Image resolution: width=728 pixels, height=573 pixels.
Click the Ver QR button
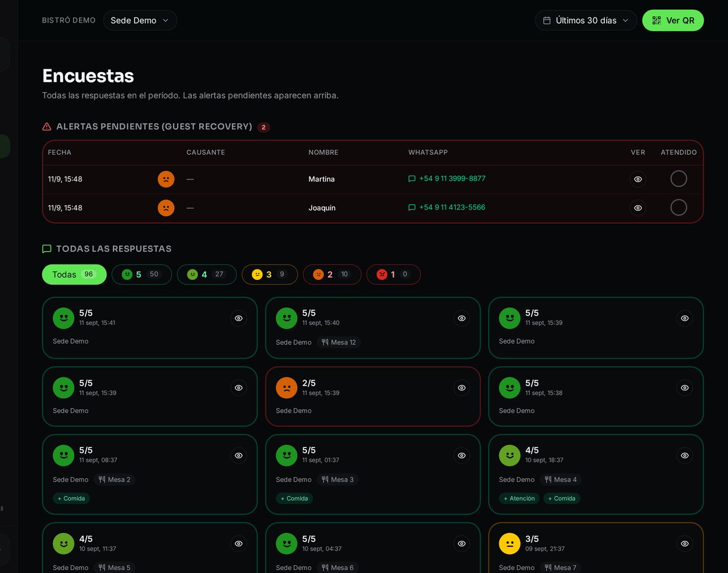pos(673,20)
